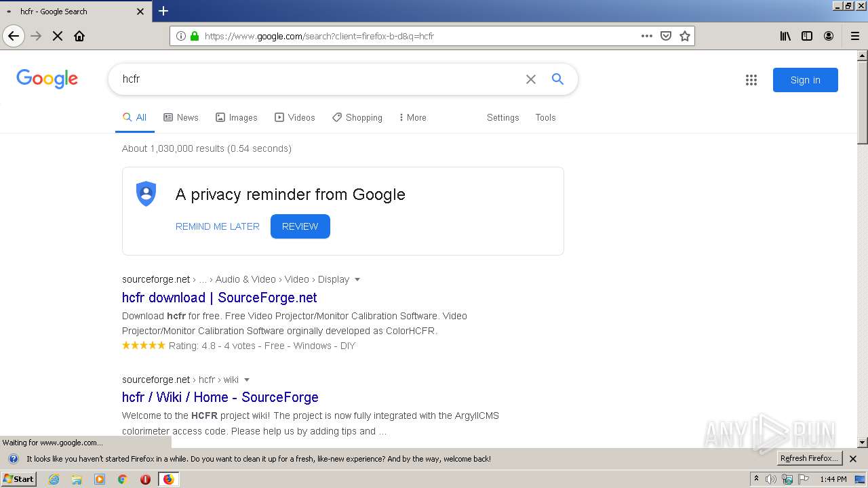Click the sourceforge.net breadcrumb of first result

click(x=156, y=279)
